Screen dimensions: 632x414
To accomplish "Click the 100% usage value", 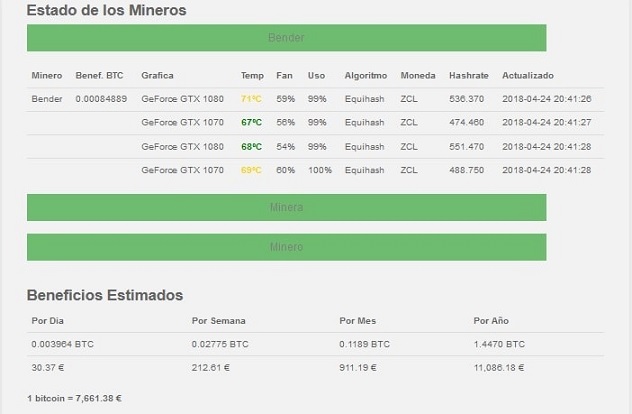I will [320, 170].
